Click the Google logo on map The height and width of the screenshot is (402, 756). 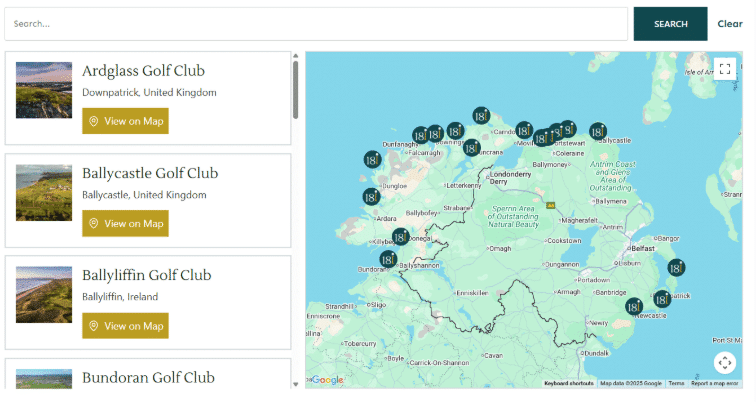pos(327,380)
